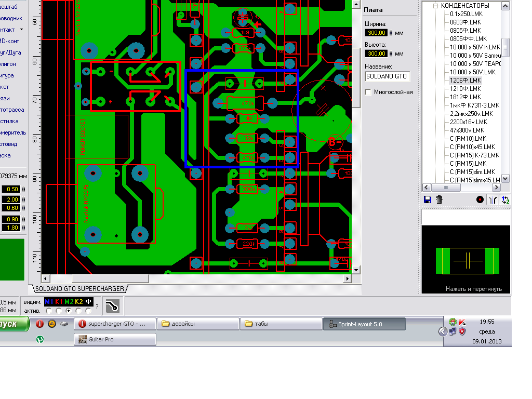532x399 pixels.
Task: Enable the Многослойная checkbox
Action: [x=368, y=92]
